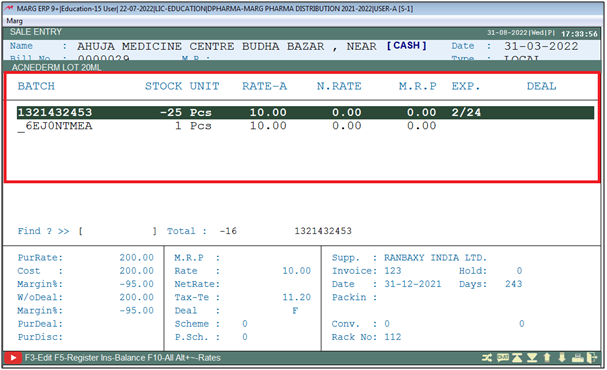The width and height of the screenshot is (607, 370).
Task: Click the N.RATE column header
Action: coord(339,86)
